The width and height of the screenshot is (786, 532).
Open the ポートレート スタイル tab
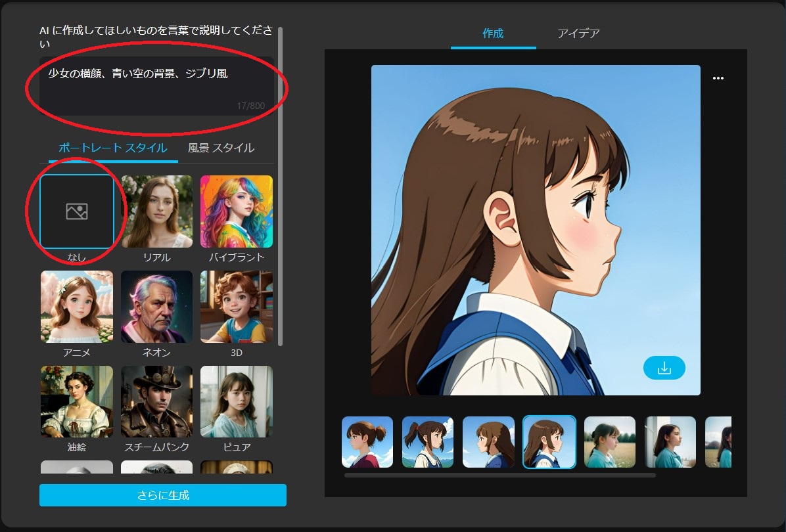[x=112, y=148]
